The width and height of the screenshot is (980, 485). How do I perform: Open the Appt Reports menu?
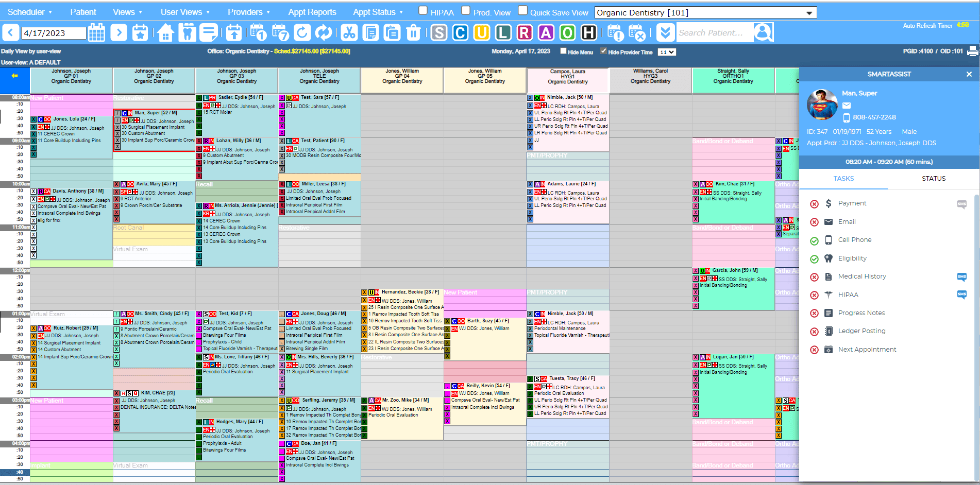click(312, 12)
